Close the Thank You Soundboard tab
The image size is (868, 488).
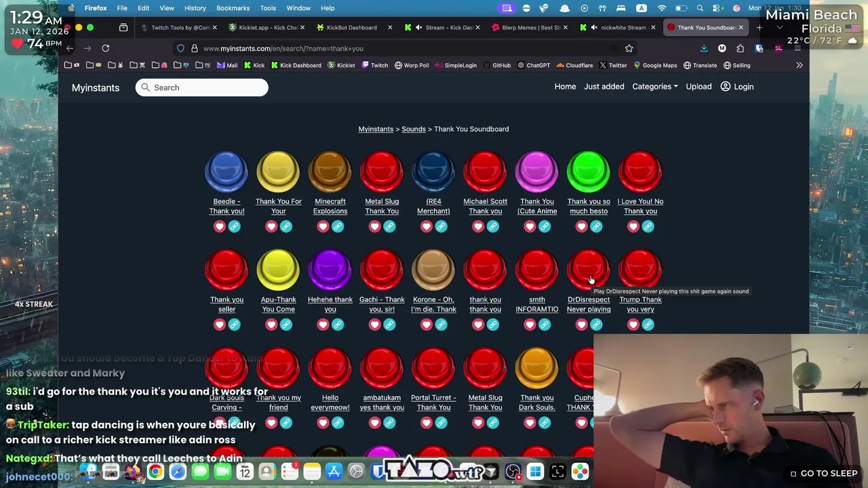click(741, 28)
